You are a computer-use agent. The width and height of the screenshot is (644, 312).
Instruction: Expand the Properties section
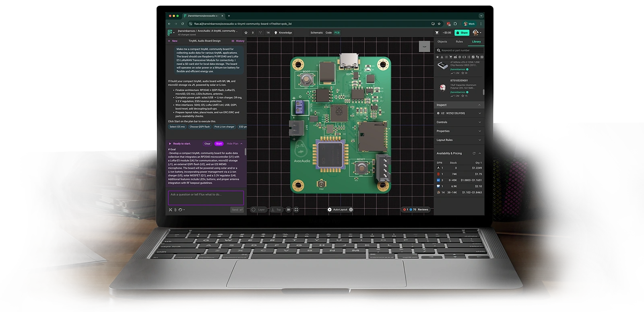[x=459, y=131]
